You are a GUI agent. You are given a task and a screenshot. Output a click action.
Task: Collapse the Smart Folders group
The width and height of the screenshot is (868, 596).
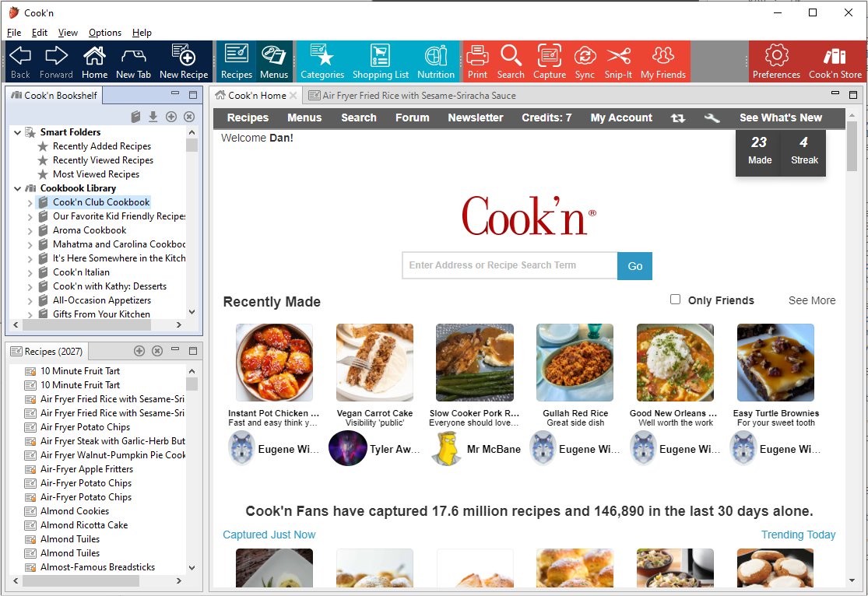[x=17, y=132]
